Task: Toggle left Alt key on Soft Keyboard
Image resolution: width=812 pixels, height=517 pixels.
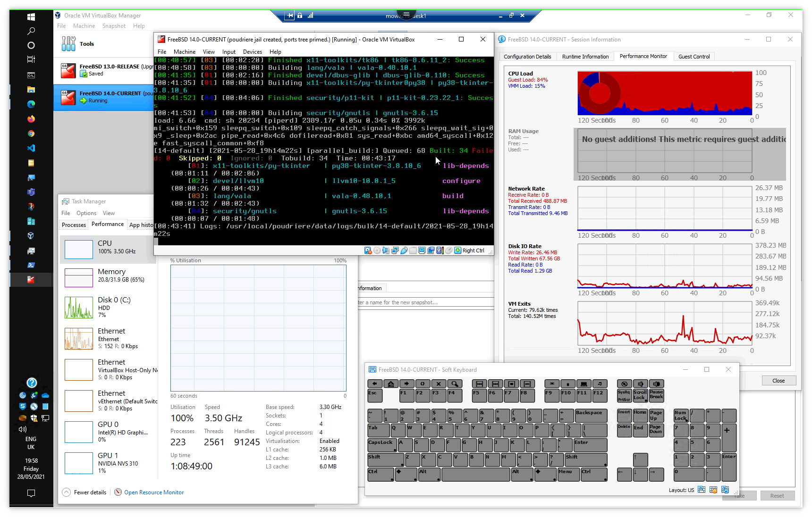Action: [x=429, y=475]
